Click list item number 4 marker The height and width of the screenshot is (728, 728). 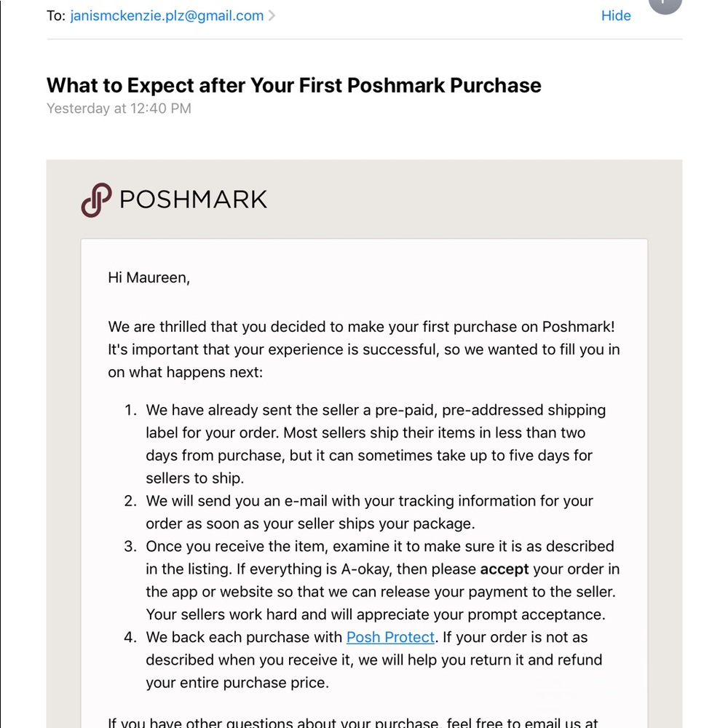[x=130, y=638]
